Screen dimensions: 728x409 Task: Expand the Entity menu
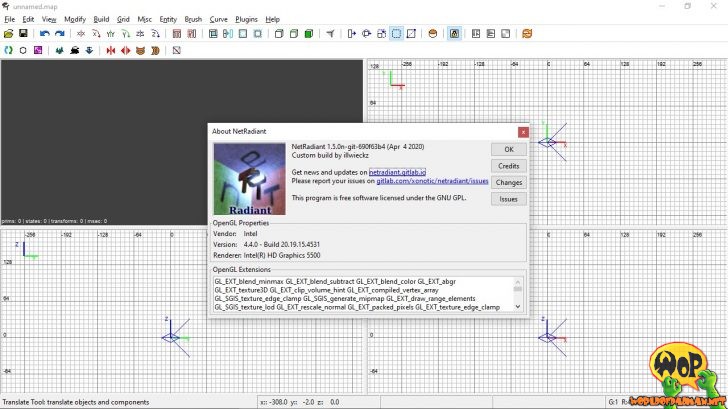coord(168,19)
